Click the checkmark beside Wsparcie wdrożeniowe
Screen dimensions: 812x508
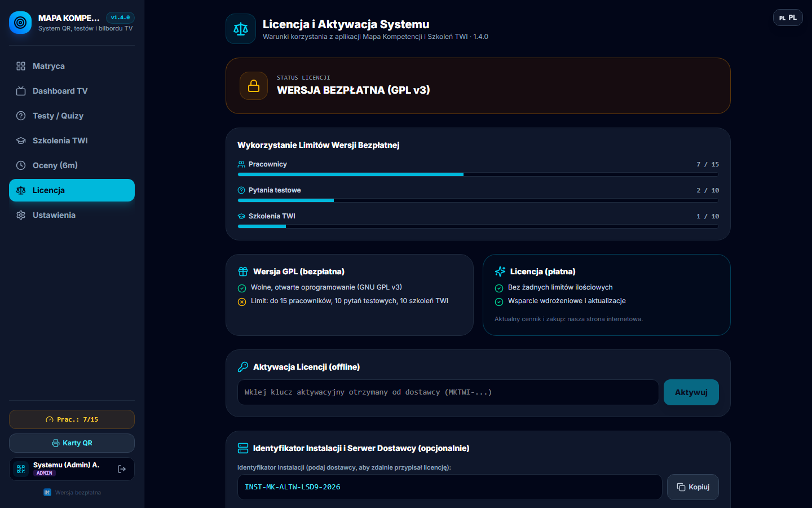499,301
